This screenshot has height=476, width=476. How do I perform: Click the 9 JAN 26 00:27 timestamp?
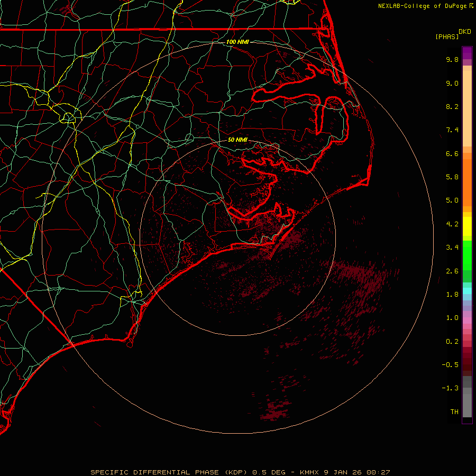pos(357,472)
